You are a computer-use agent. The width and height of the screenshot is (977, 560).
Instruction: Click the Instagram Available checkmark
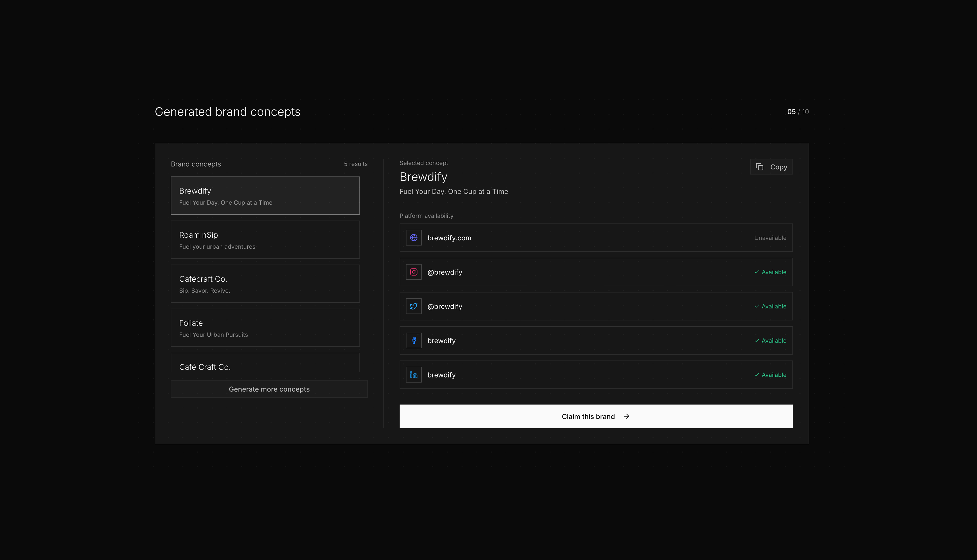pos(756,272)
